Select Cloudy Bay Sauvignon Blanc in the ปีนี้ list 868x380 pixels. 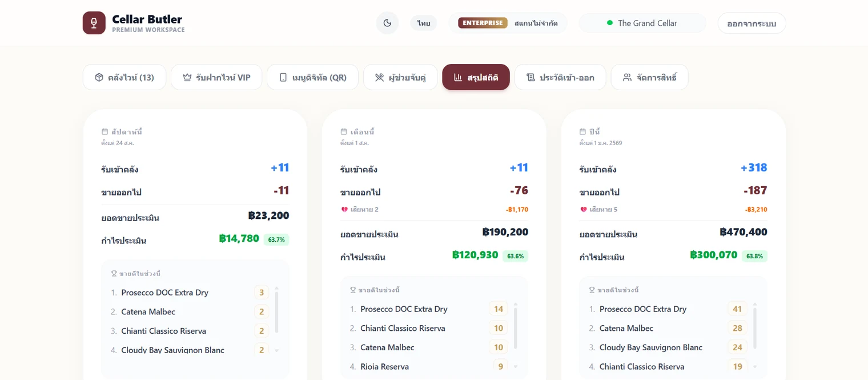(x=651, y=347)
